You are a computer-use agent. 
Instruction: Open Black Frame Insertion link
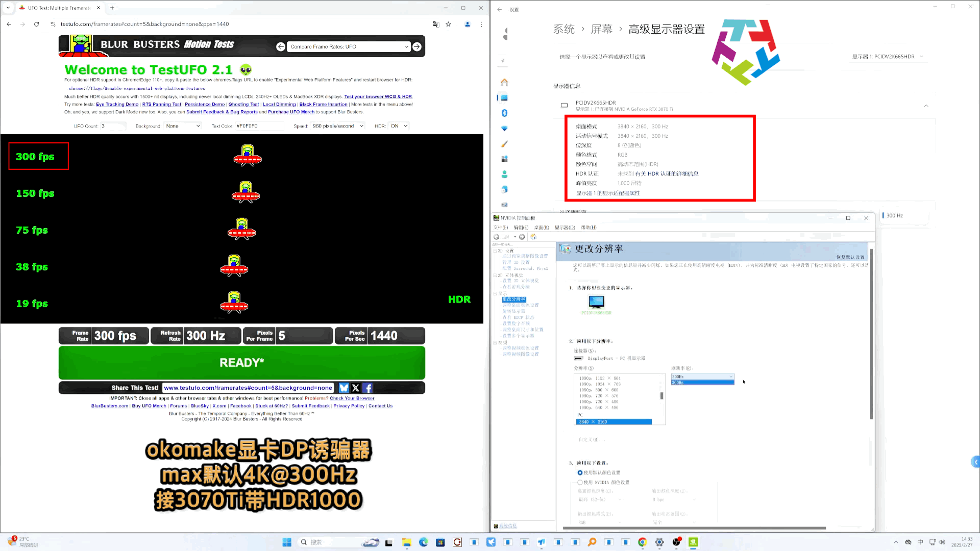(324, 104)
